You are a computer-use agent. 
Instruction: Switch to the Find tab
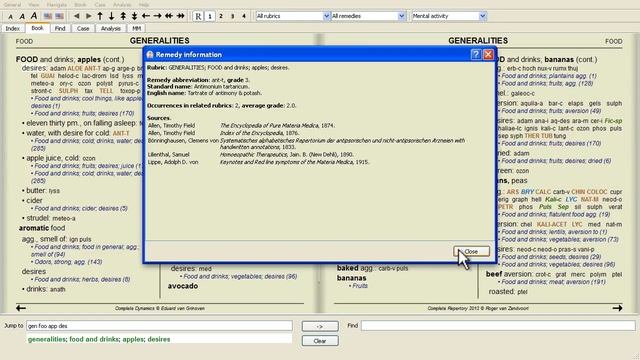click(x=60, y=29)
